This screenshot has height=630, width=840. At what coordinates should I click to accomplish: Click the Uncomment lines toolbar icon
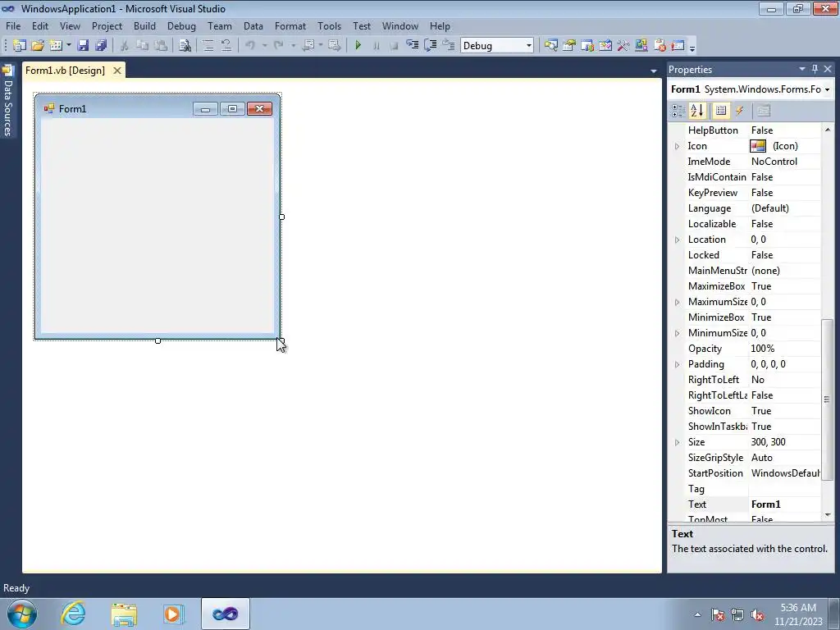click(226, 46)
